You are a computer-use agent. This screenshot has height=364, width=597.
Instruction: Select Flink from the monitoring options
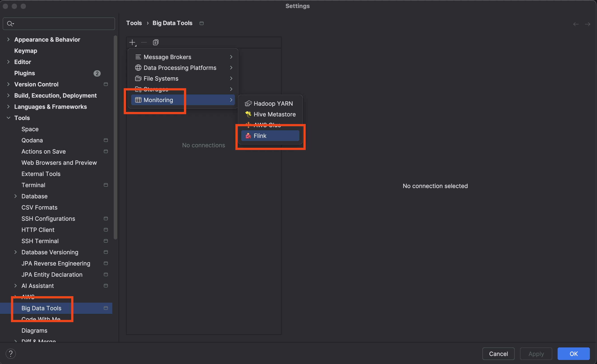(260, 136)
